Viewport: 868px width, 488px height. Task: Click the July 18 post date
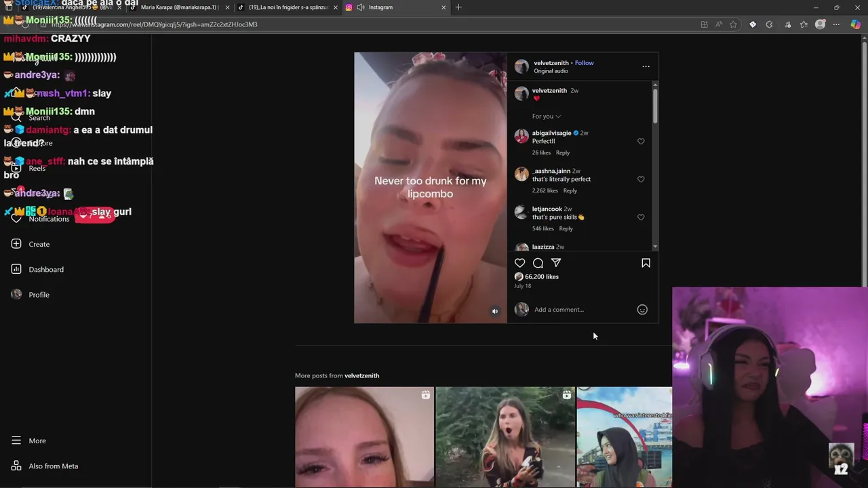point(523,286)
